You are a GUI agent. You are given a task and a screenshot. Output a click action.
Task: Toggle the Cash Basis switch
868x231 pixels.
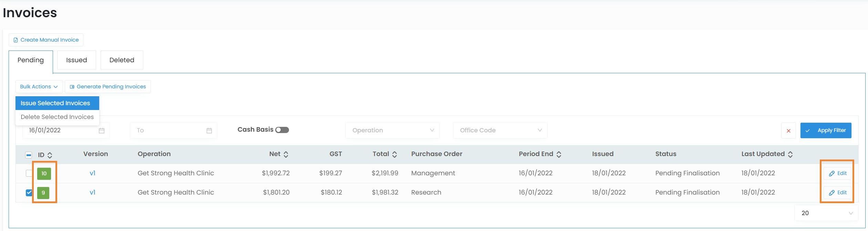tap(282, 130)
